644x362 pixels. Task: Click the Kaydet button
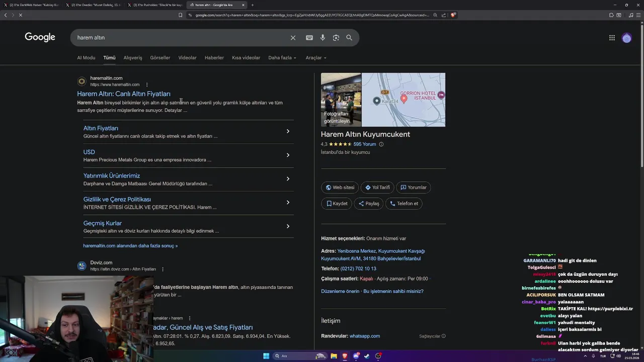point(337,204)
